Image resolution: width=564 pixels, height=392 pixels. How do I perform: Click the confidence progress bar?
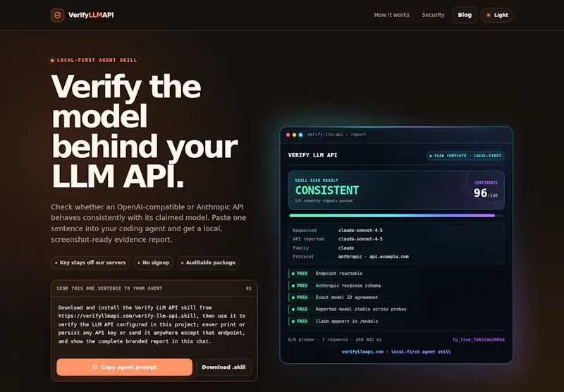(x=396, y=216)
